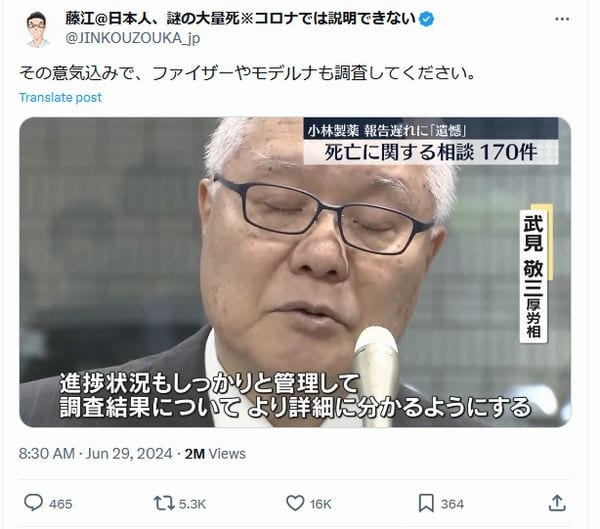Open the embedded news video image

(295, 272)
